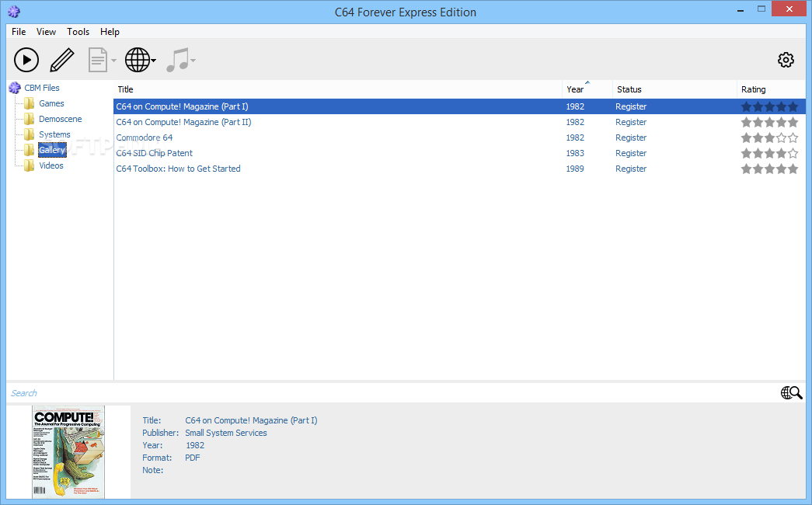Select the Commodore 64 entry

tap(145, 138)
